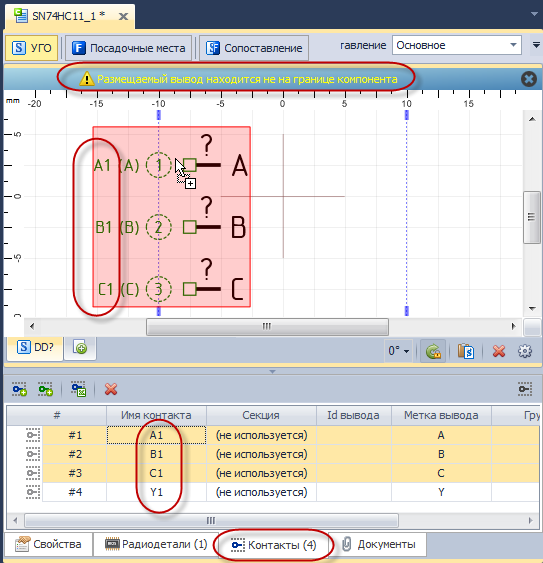The height and width of the screenshot is (563, 543).
Task: Switch to the Радиодетали (1) tab
Action: pyautogui.click(x=156, y=544)
